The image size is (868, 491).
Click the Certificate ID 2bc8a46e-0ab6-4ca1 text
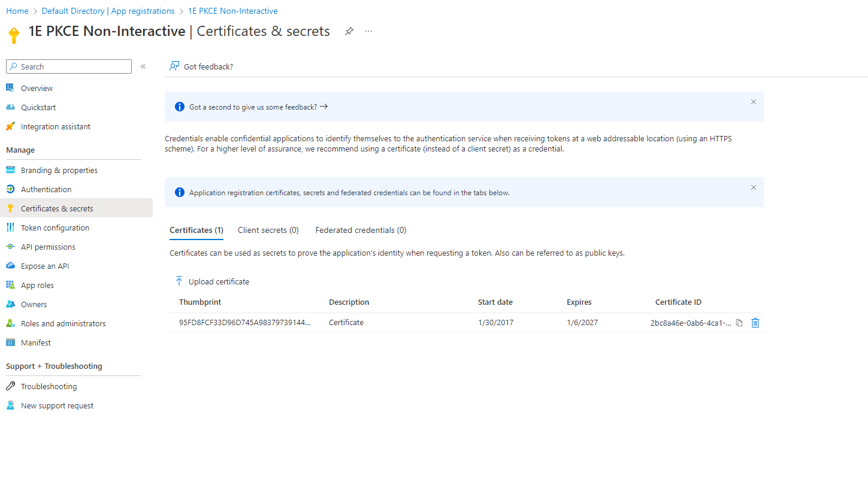[691, 323]
